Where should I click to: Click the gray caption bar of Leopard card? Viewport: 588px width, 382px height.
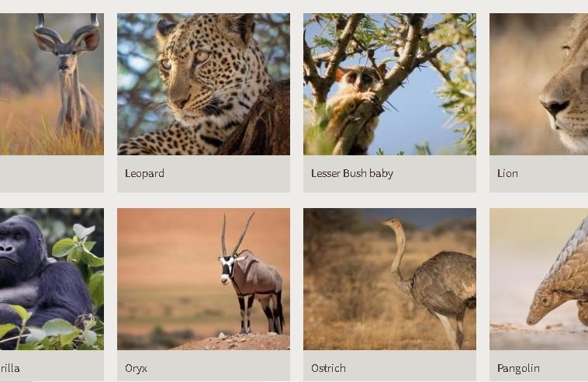point(203,174)
